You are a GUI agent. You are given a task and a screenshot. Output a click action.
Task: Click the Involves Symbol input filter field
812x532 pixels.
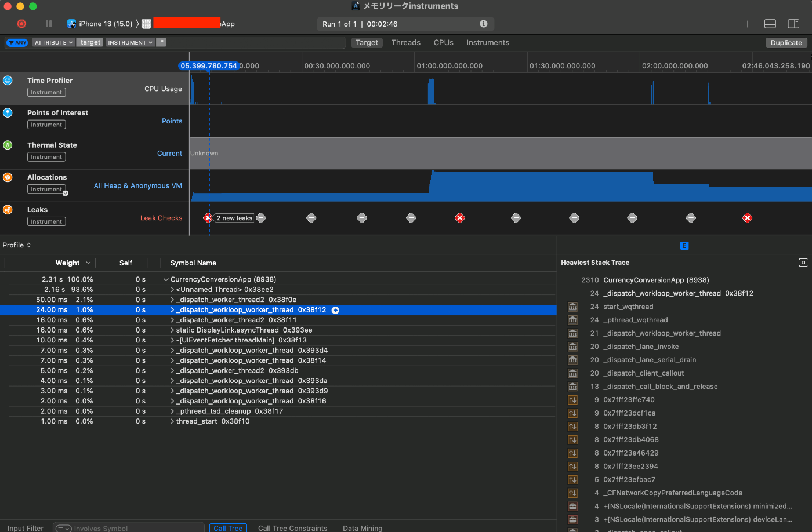[129, 528]
